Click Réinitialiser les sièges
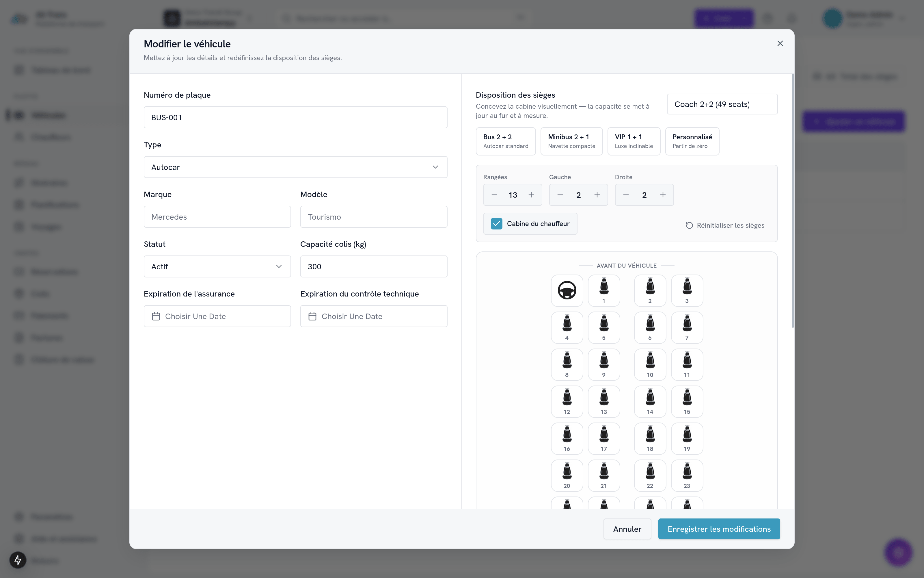The width and height of the screenshot is (924, 578). point(725,225)
